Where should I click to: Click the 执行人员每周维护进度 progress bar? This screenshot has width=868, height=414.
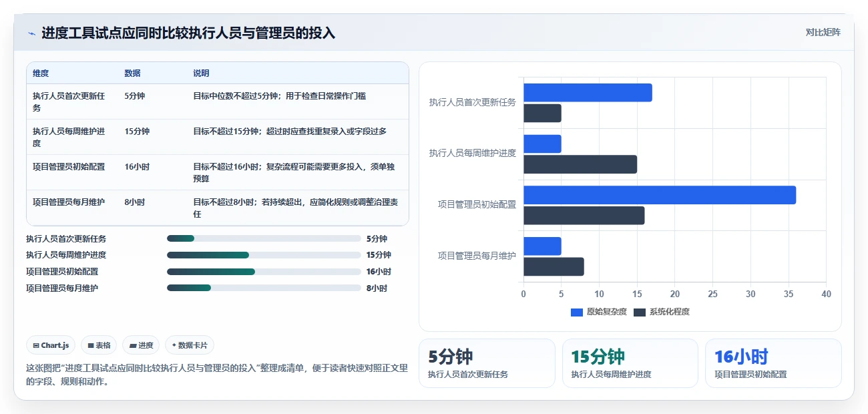[x=264, y=255]
